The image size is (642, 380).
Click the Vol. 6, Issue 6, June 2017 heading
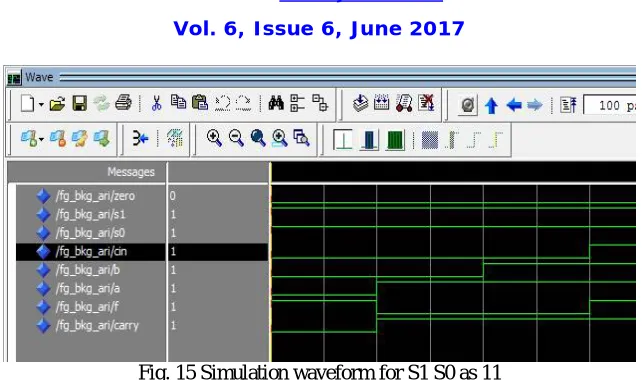pyautogui.click(x=319, y=29)
